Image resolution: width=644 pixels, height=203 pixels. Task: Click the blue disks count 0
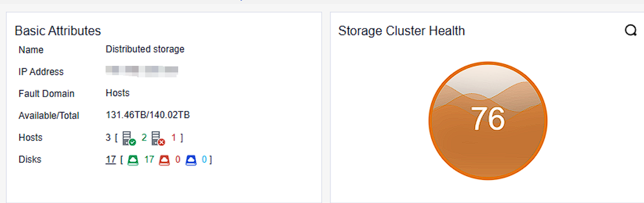[x=205, y=160]
